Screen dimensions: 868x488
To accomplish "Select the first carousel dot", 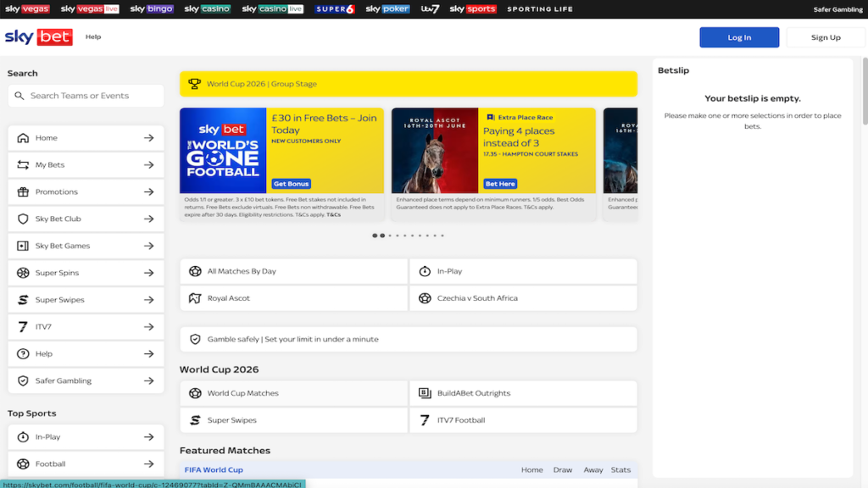I will tap(375, 236).
